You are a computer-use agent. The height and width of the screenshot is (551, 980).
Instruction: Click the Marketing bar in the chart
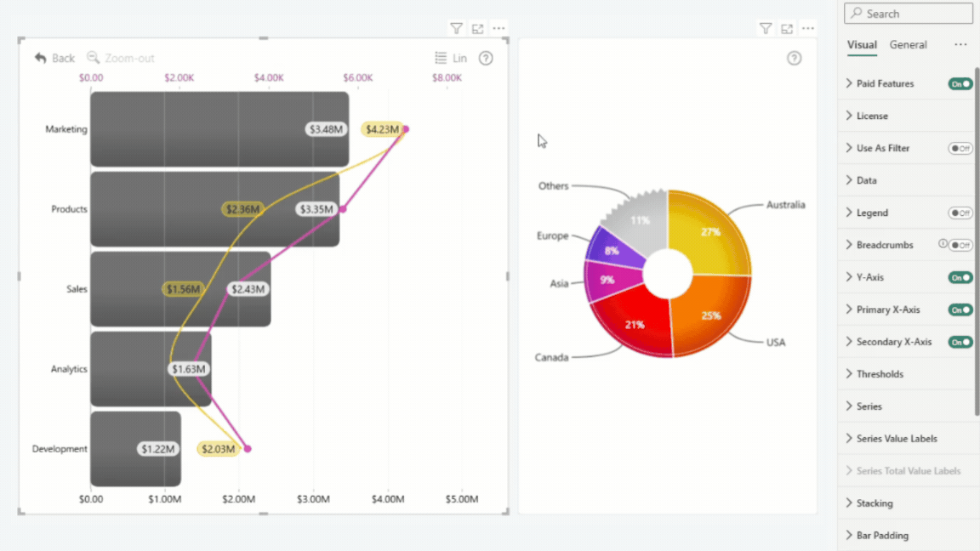click(219, 129)
